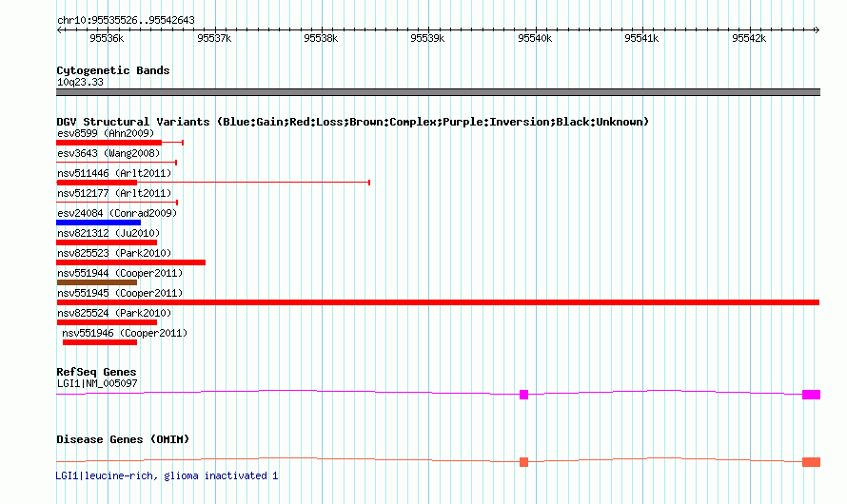Screen dimensions: 847x504
Task: Select the esv3643 thin red line
Action: pyautogui.click(x=117, y=163)
